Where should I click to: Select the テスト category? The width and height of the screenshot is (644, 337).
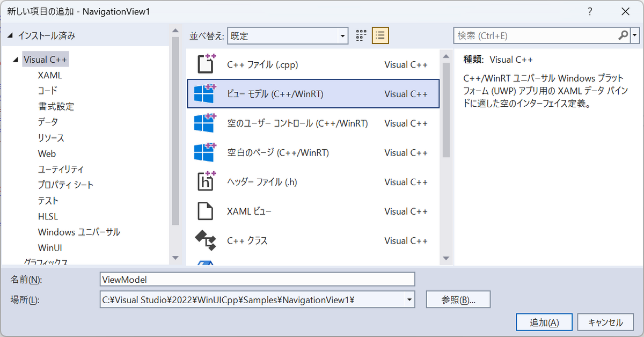tap(48, 201)
